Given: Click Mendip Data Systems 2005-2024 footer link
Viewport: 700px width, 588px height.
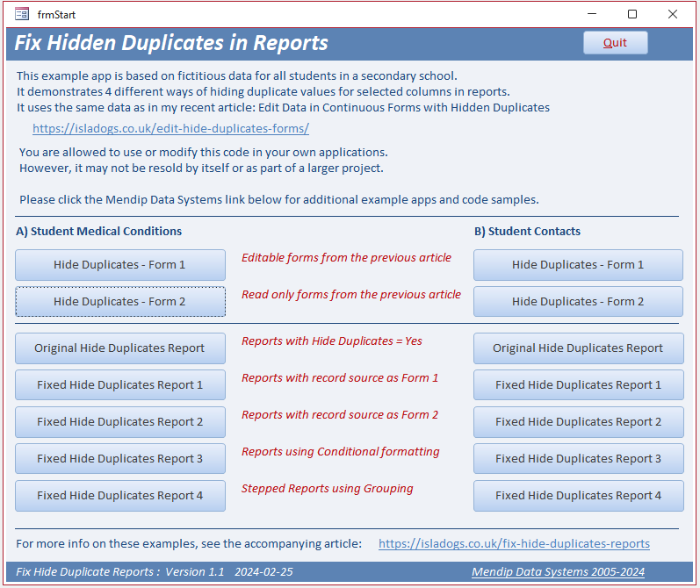Looking at the screenshot, I should tap(558, 572).
